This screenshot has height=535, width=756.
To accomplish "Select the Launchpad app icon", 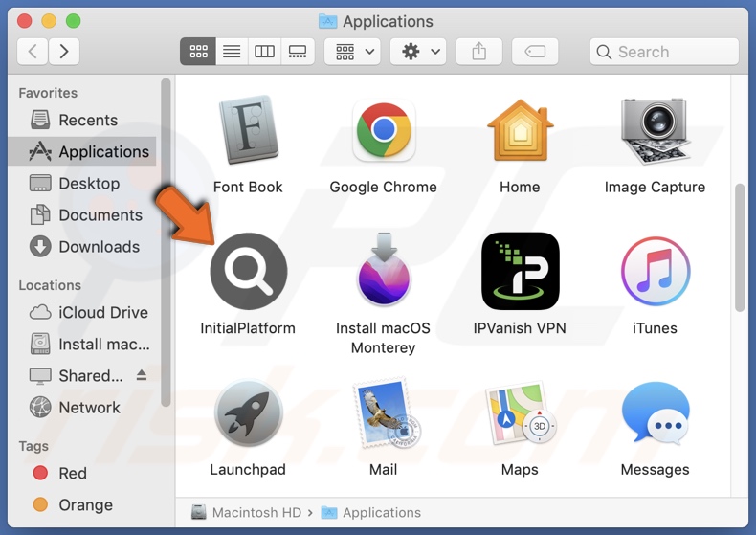I will (248, 412).
